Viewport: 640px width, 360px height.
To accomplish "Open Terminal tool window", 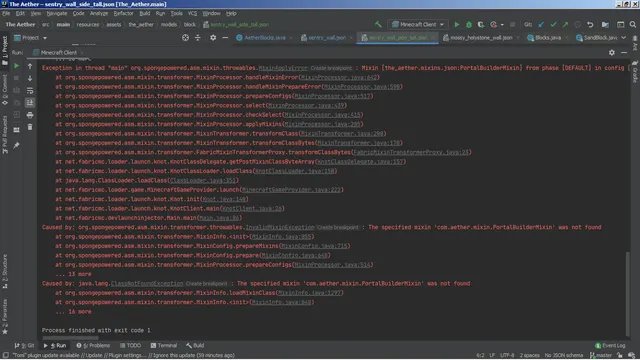I will tap(164, 345).
